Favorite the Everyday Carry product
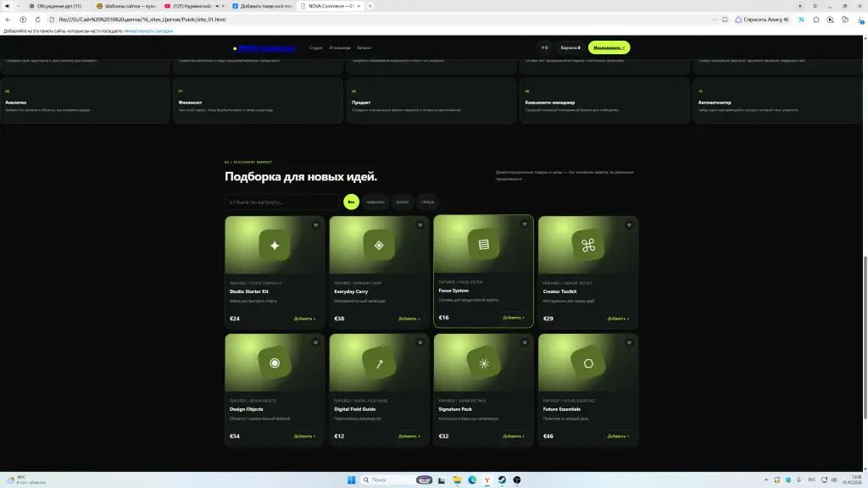 (x=420, y=225)
